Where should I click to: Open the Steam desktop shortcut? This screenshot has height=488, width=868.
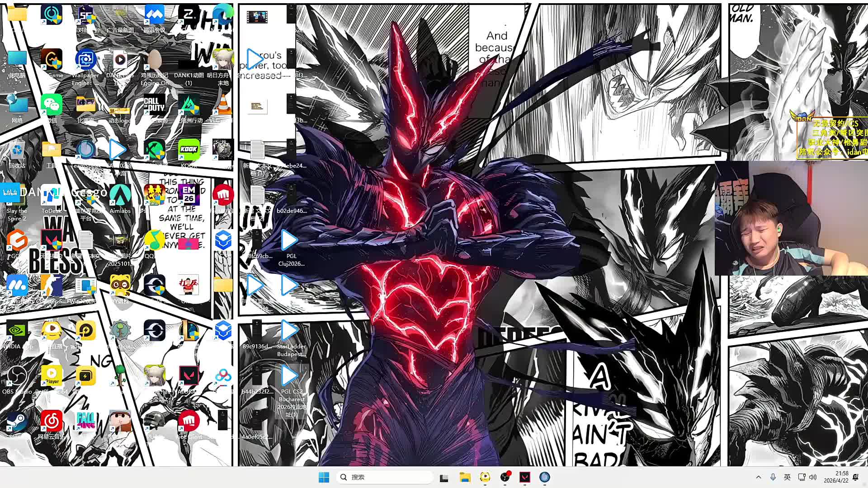coord(17,422)
